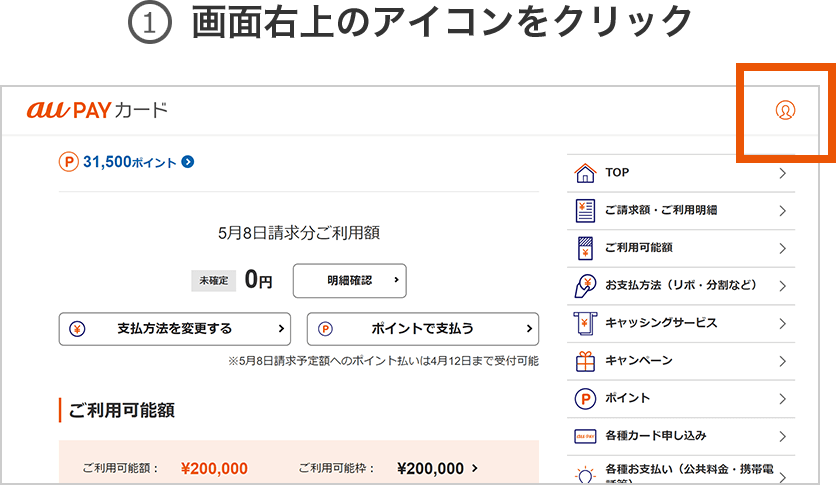Expand chevron on キャンペーン row
This screenshot has height=485, width=836.
[782, 361]
